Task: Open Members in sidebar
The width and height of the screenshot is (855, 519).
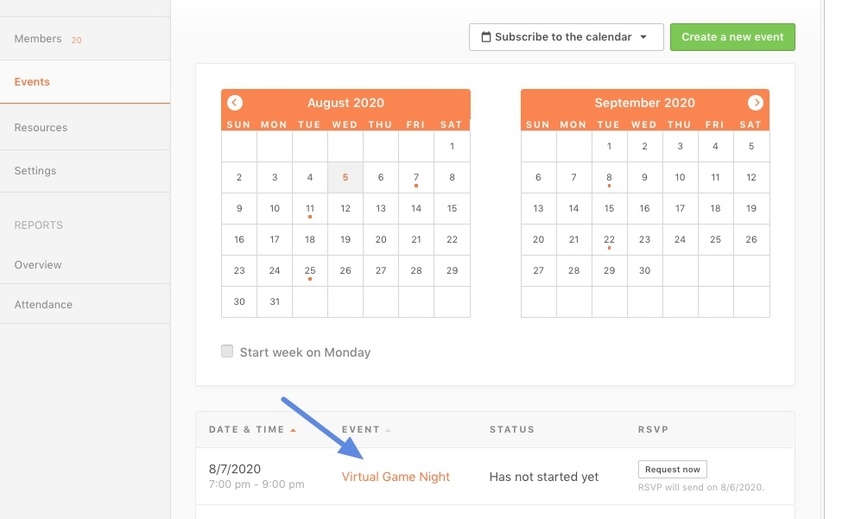Action: 38,39
